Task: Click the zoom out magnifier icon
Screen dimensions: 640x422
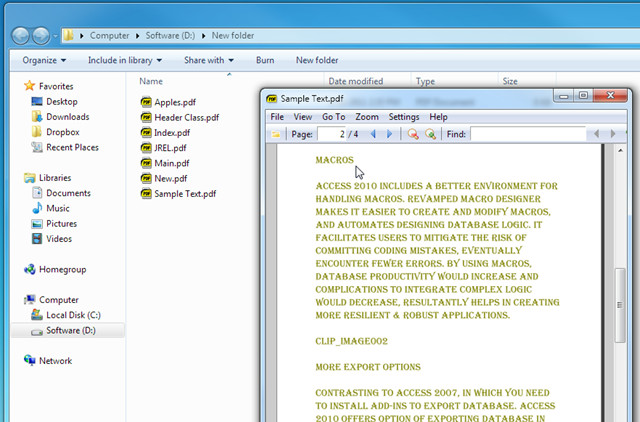Action: click(413, 134)
